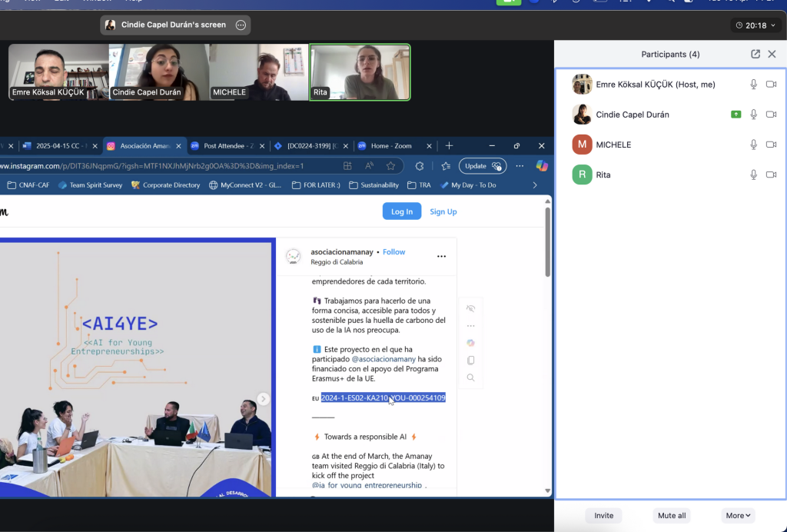Click the three dots in the floating mini menu

470,326
